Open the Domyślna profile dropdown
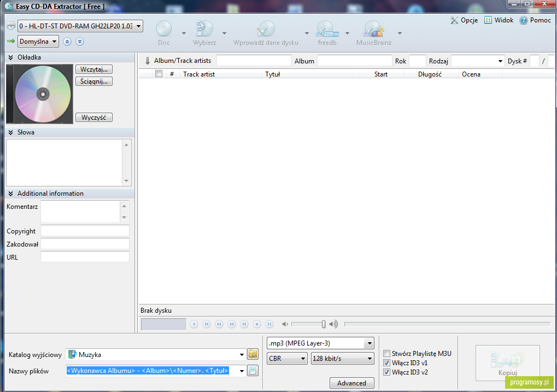Viewport: 557px width, 392px height. [x=38, y=42]
